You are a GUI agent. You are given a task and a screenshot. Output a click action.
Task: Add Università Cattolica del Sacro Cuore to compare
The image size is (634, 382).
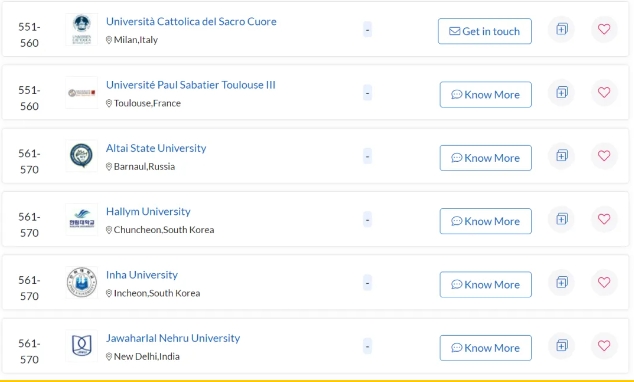click(x=562, y=29)
